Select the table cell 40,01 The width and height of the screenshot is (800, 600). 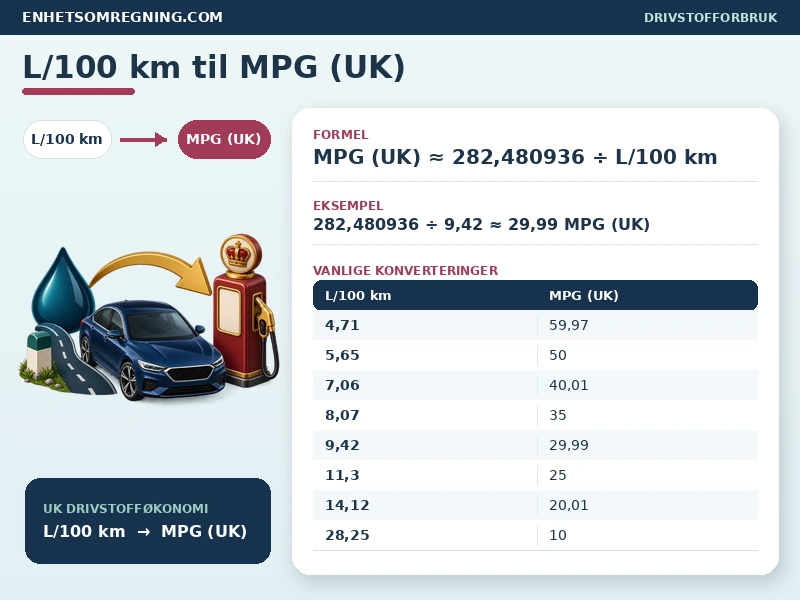[x=568, y=385]
